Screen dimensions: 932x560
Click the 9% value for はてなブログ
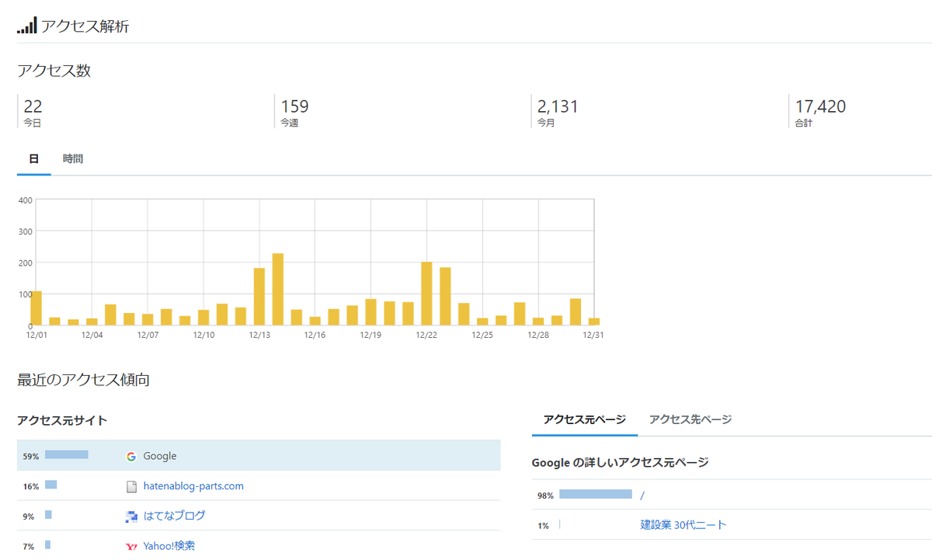coord(29,517)
